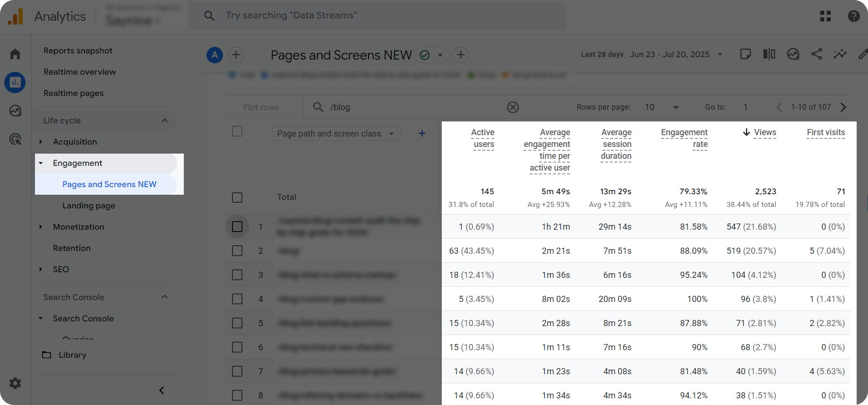Add a new comparison plus button
Screen dimensions: 868x405
236,55
